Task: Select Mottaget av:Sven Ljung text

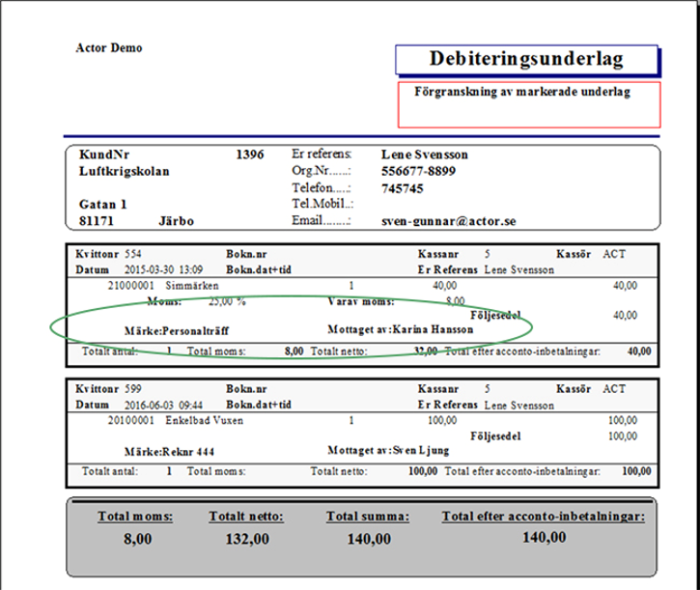Action: [388, 450]
